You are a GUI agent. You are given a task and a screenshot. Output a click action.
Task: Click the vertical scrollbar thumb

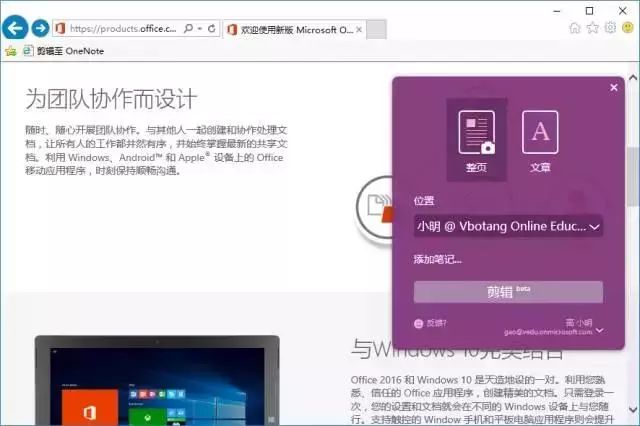(633, 178)
